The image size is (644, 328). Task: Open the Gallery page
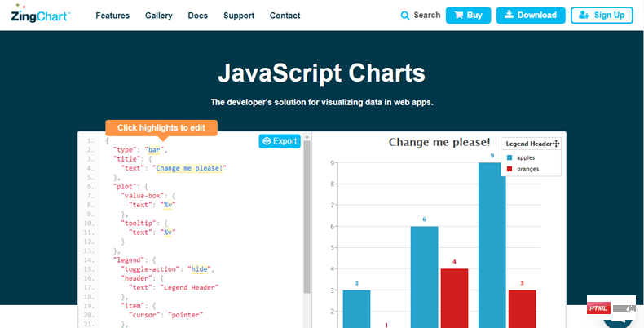[158, 16]
